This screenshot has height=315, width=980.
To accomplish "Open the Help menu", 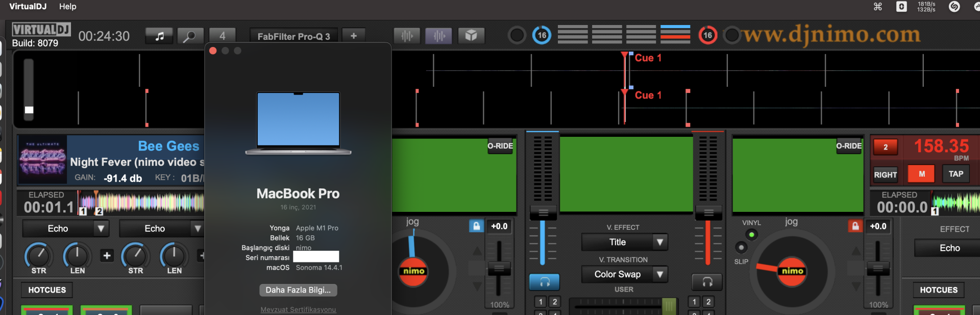I will [67, 6].
